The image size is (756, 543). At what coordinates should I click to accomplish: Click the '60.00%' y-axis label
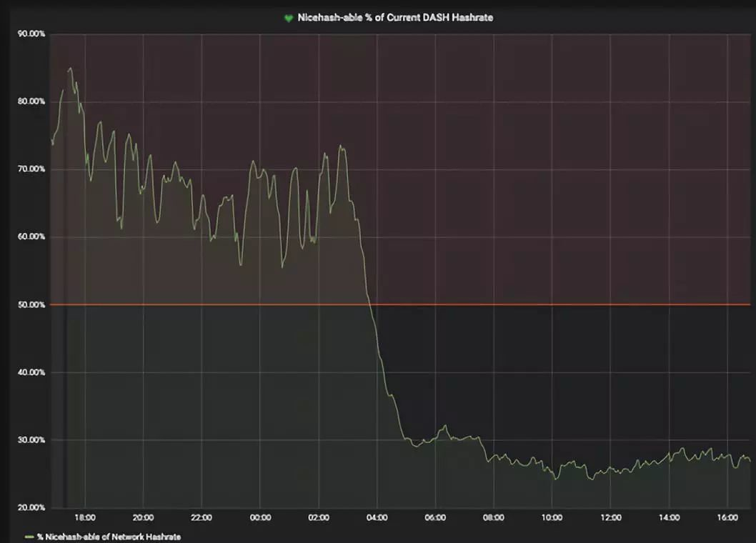tap(31, 236)
